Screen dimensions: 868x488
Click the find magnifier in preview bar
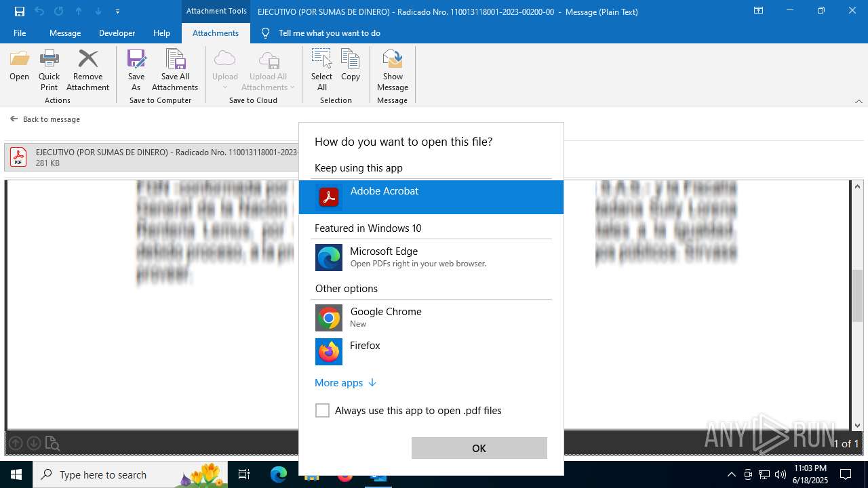coord(52,443)
